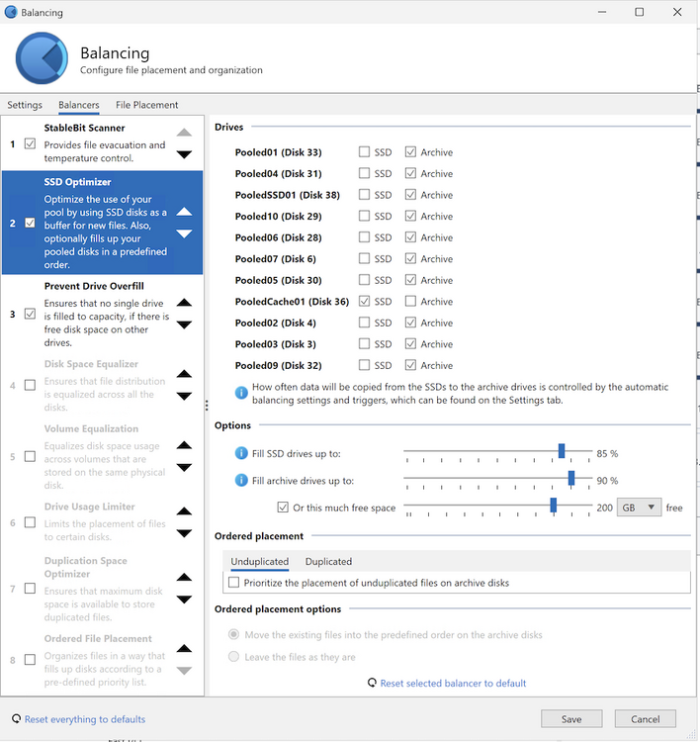700x742 pixels.
Task: Click info icon for Fill SSD drives
Action: point(241,453)
